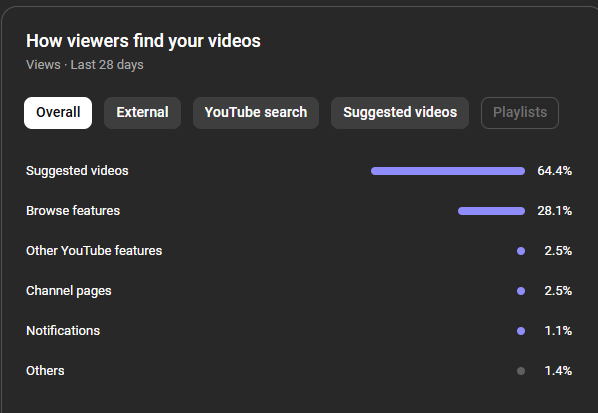Image resolution: width=598 pixels, height=413 pixels.
Task: Click the 64.4% percentage value
Action: [555, 171]
